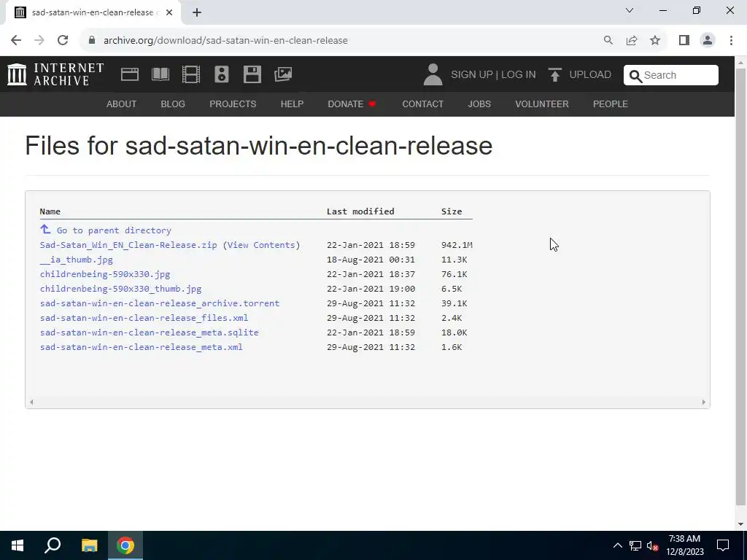Go back with the browser back arrow

pos(16,41)
